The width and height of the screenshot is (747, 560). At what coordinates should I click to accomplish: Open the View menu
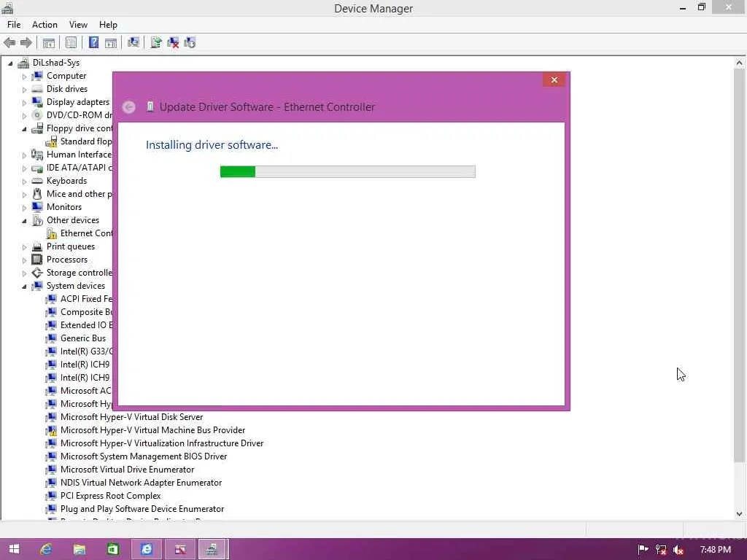(78, 25)
